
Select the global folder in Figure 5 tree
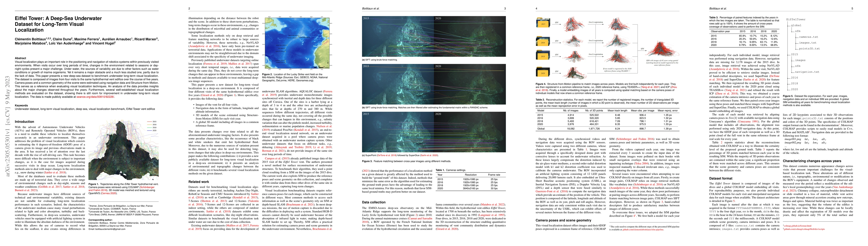coord(796,25)
